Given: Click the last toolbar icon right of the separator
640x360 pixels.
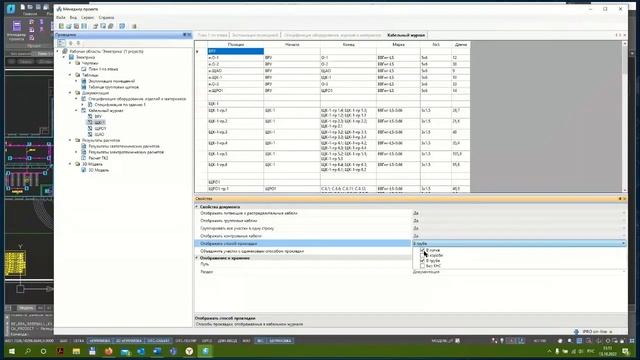Looking at the screenshot, I should click(x=134, y=26).
